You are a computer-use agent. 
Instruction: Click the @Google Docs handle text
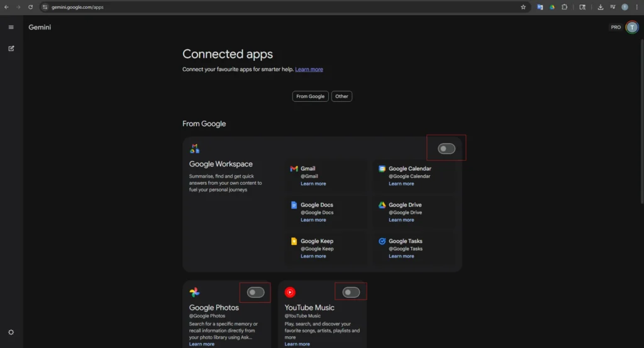pos(317,212)
